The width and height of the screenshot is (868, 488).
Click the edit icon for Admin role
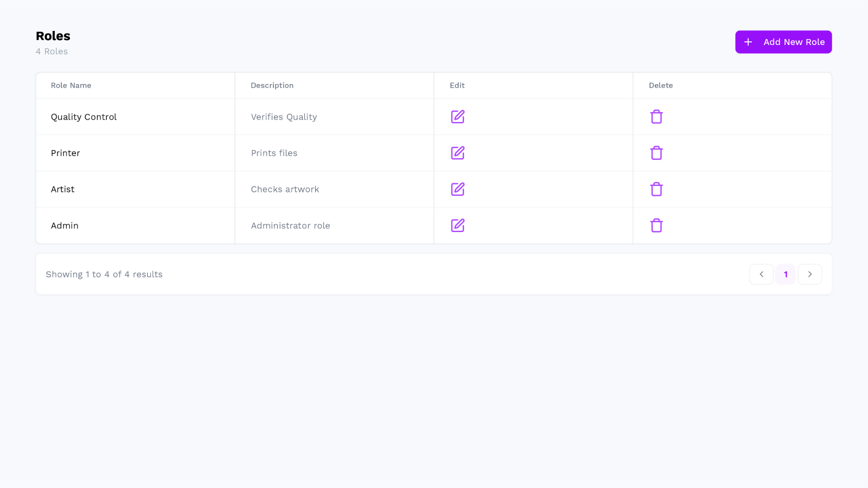point(457,226)
